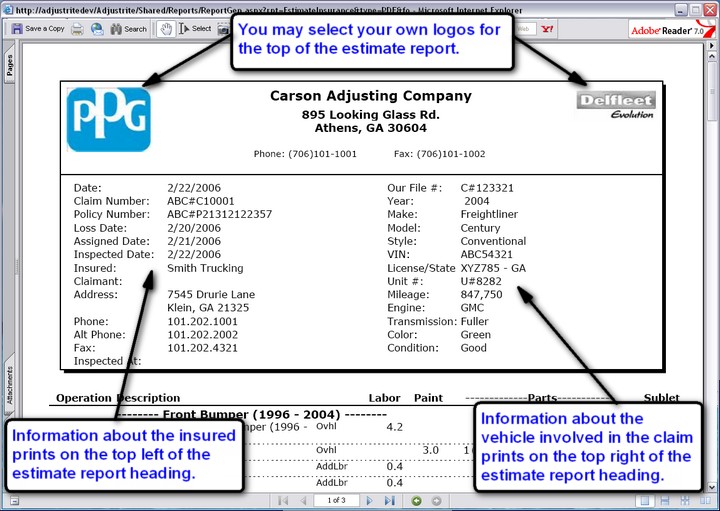Image resolution: width=720 pixels, height=511 pixels.
Task: Click the PPG logo in the report header
Action: (x=109, y=119)
